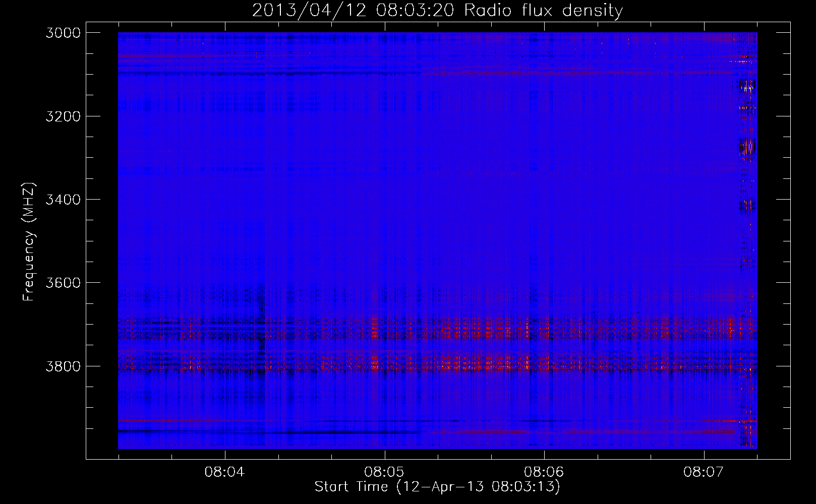Select the 3600 frequency tick label

click(63, 283)
